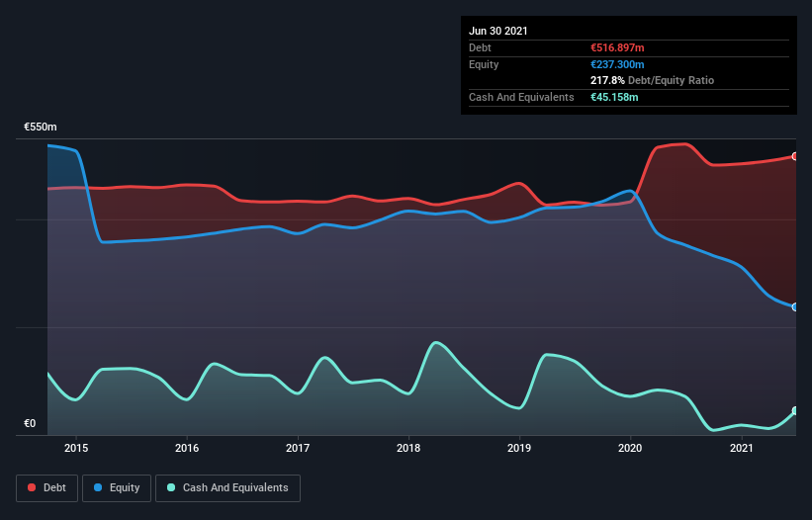Toggle the Debt legend button

pyautogui.click(x=46, y=488)
